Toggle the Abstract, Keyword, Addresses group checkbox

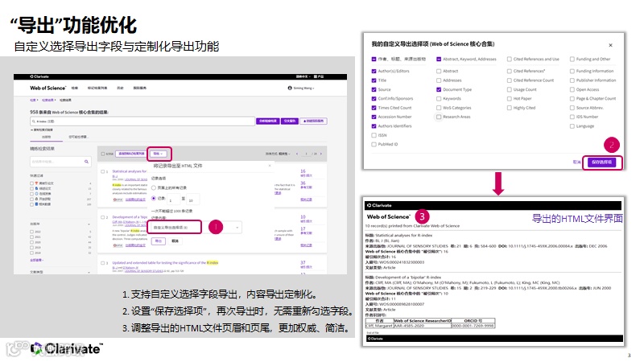[x=439, y=59]
